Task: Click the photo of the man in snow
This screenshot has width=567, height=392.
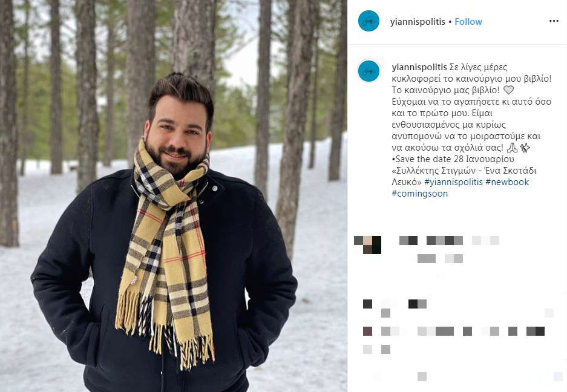Action: [x=174, y=196]
